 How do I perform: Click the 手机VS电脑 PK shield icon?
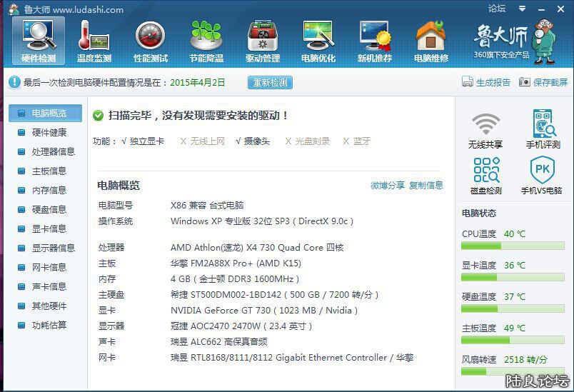pyautogui.click(x=542, y=175)
